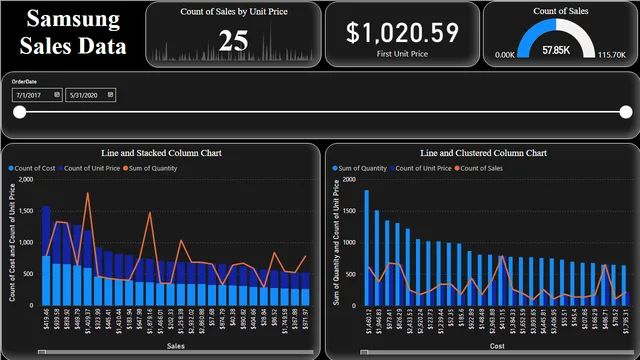
Task: Click the $1,879.16 axis label in Sales chart
Action: coord(150,321)
